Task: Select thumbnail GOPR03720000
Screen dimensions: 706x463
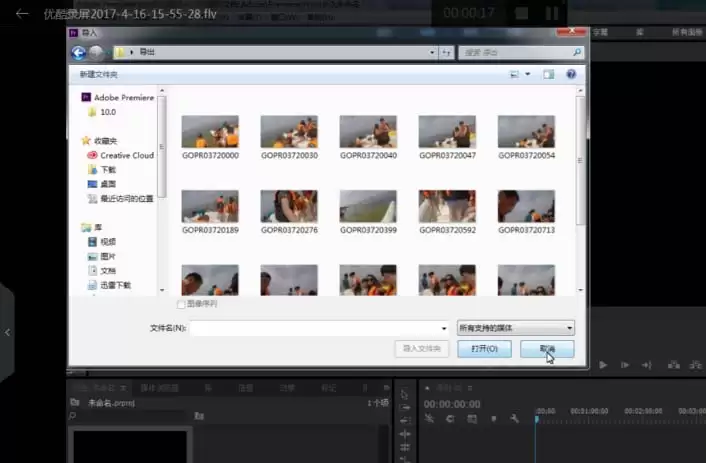Action: [x=209, y=132]
